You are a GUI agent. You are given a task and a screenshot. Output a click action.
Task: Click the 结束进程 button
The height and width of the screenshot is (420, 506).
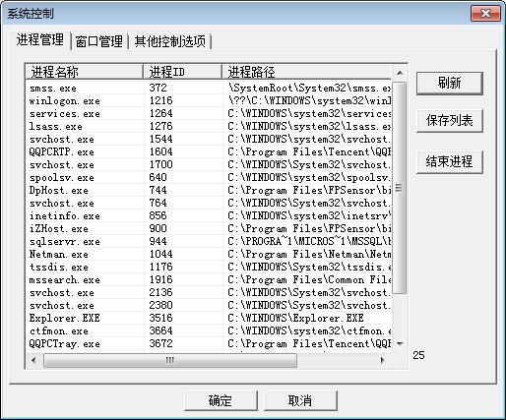pyautogui.click(x=449, y=161)
